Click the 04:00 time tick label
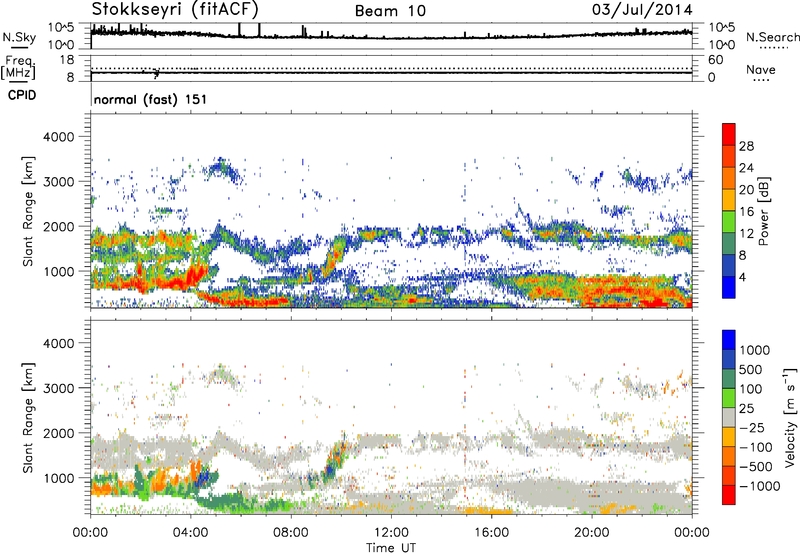The image size is (800, 554). click(x=190, y=533)
